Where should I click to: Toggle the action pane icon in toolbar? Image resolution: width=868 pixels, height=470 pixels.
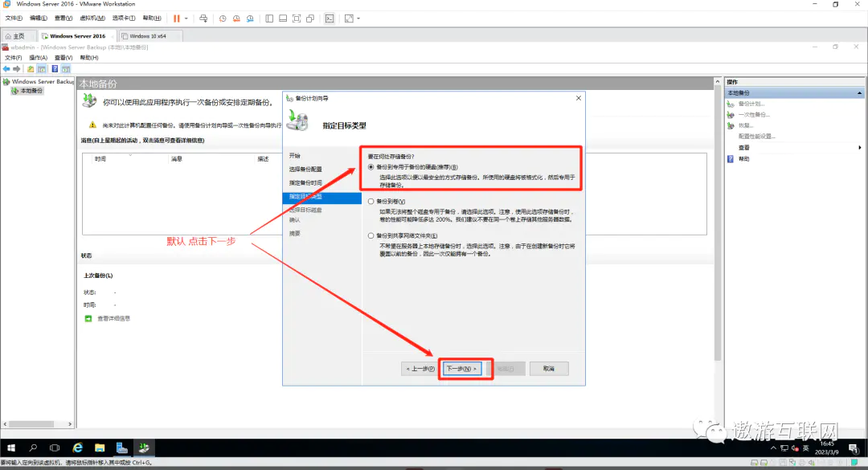(x=66, y=68)
